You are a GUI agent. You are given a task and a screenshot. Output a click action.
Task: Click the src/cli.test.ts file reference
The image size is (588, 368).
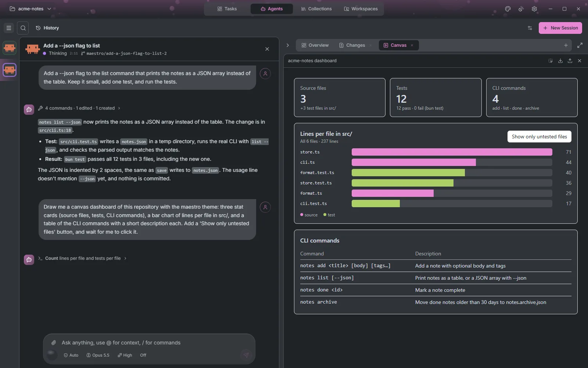click(x=78, y=142)
